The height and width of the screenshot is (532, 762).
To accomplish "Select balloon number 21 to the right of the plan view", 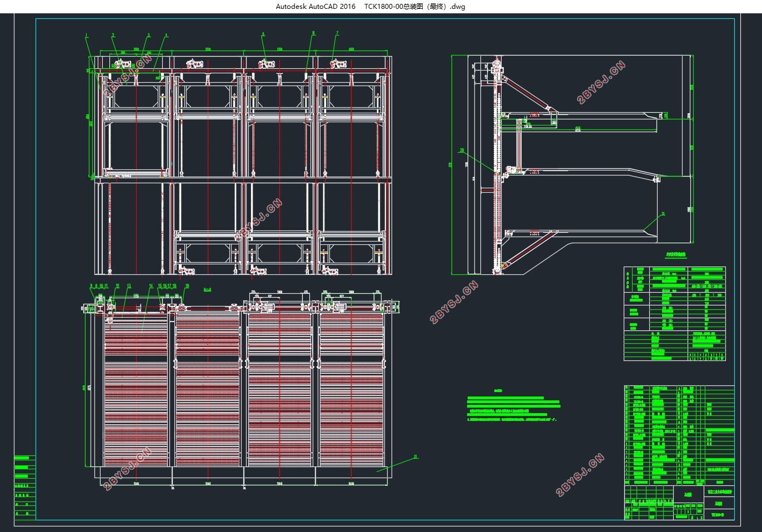I will pos(415,458).
